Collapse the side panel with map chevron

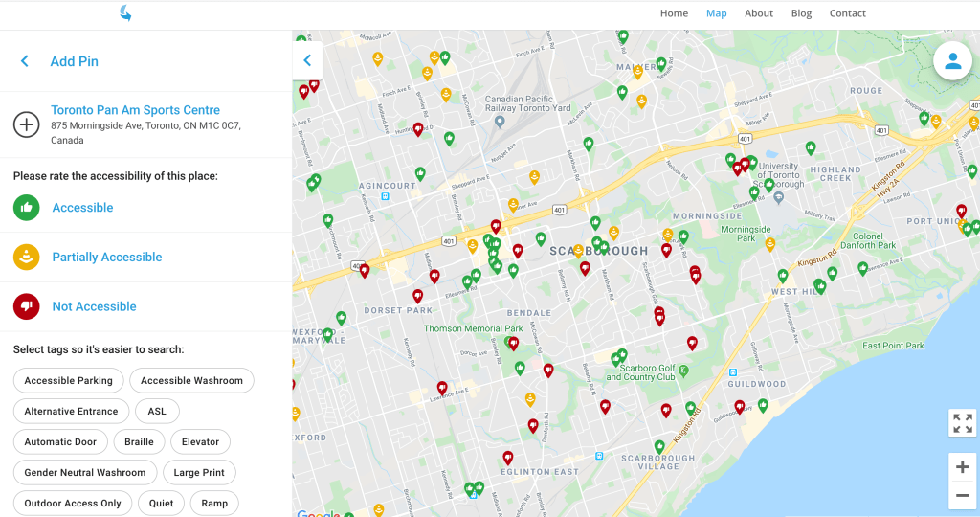pos(307,60)
